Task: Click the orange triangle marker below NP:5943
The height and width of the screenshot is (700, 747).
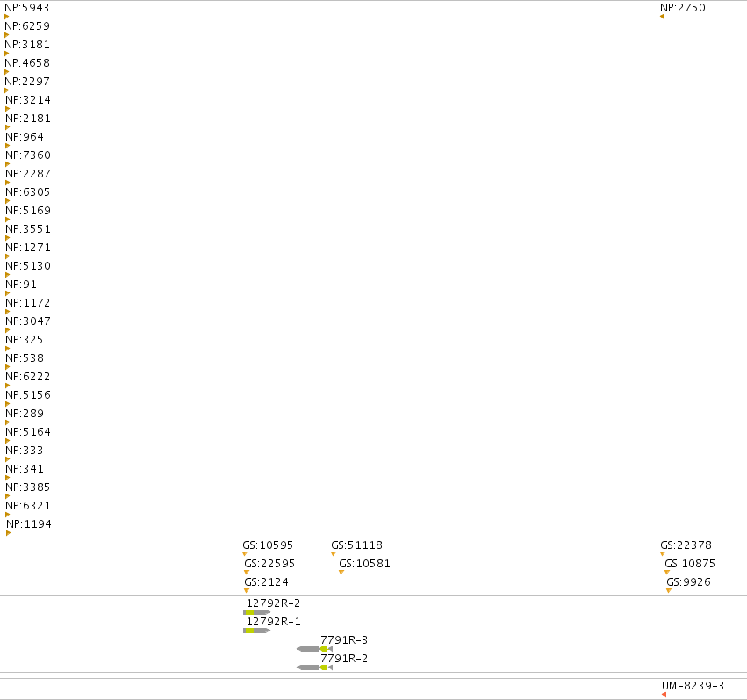Action: 7,17
